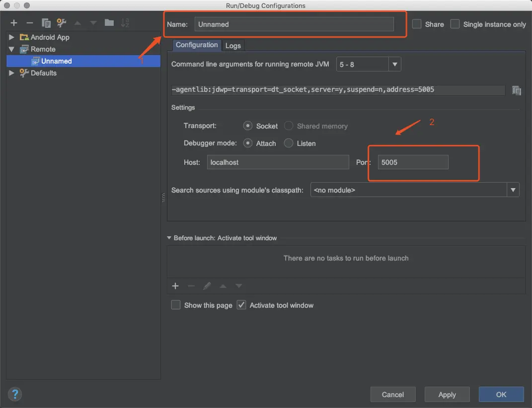532x408 pixels.
Task: Add a before-launch task
Action: (175, 286)
